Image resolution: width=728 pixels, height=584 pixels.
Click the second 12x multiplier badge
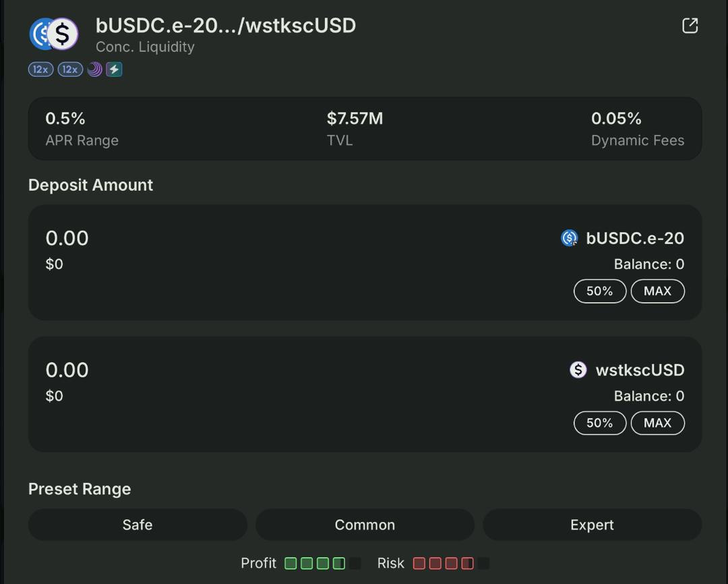[x=70, y=69]
